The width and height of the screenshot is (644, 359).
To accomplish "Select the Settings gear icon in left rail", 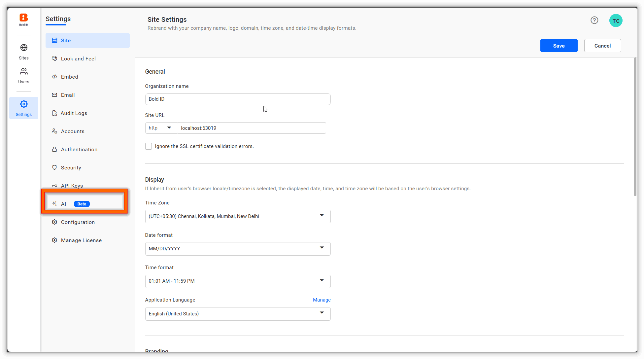I will click(x=24, y=104).
